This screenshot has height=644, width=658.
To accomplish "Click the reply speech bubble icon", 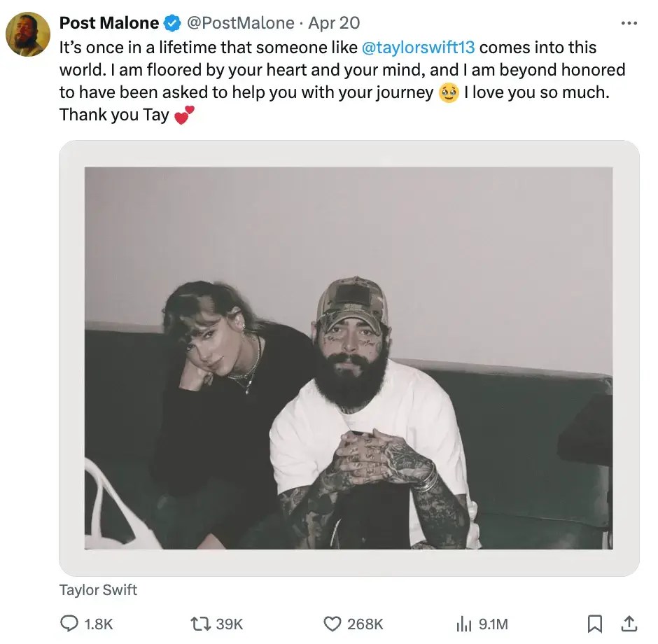I will pos(71,622).
